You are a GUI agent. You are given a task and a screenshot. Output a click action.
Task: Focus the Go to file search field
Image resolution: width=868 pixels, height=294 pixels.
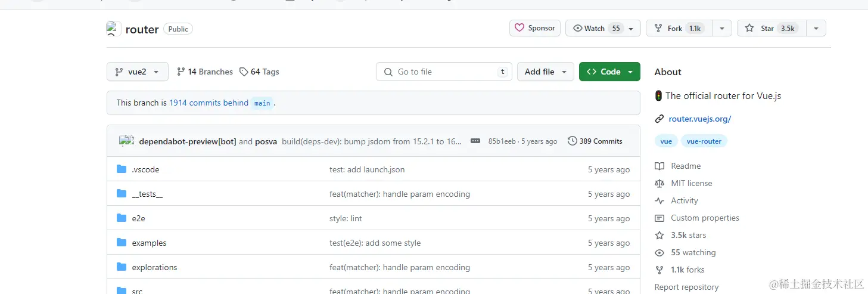[x=444, y=72]
